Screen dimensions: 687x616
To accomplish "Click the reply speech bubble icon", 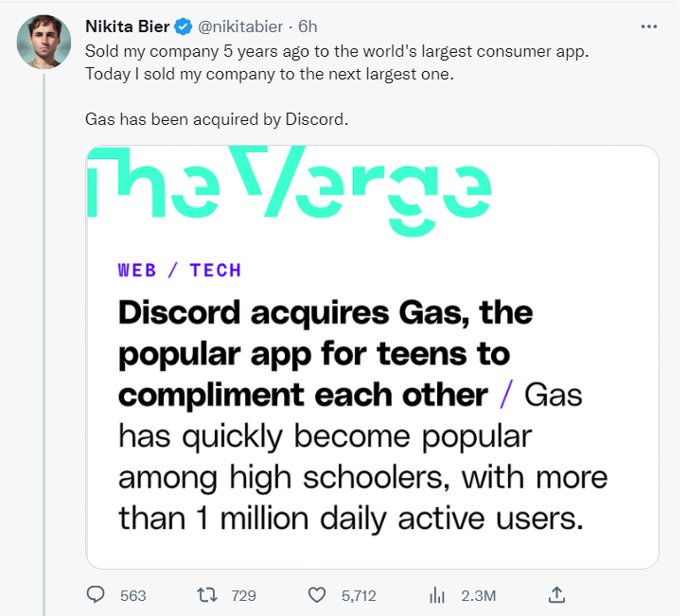I will coord(97,595).
